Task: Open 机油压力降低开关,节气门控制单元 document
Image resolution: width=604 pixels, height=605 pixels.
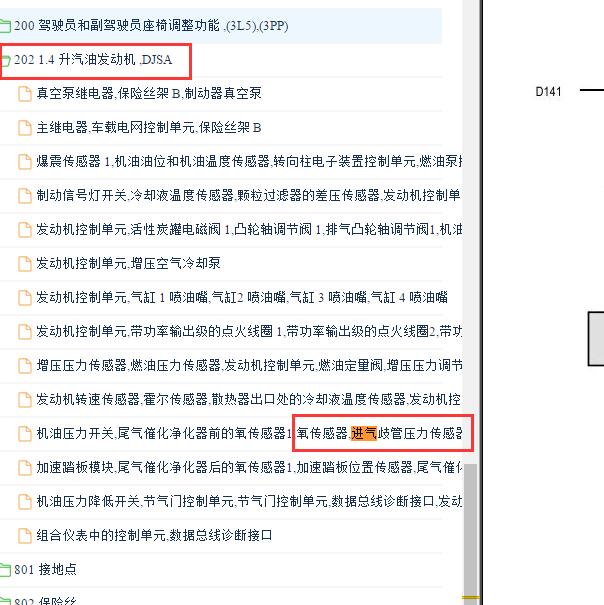Action: pos(249,502)
